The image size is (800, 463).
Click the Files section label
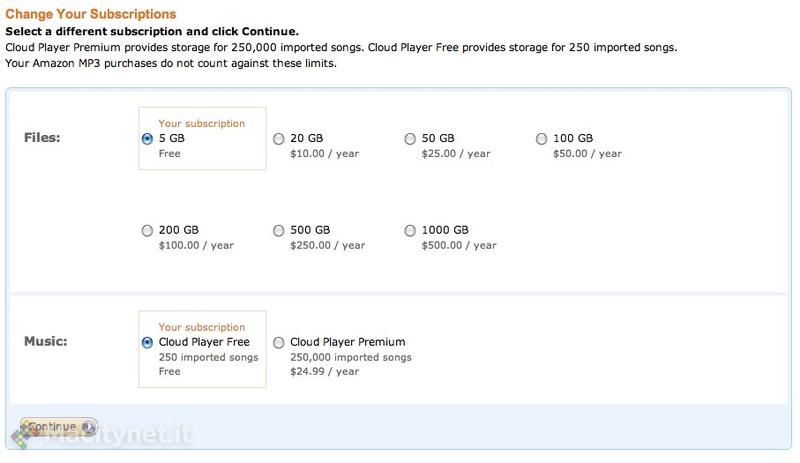tap(42, 138)
